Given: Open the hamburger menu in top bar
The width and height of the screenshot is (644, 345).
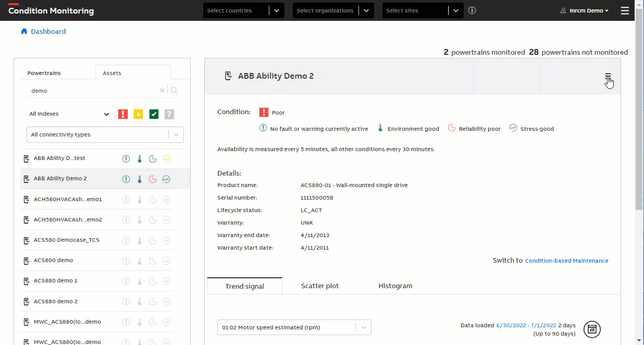Looking at the screenshot, I should coord(625,10).
